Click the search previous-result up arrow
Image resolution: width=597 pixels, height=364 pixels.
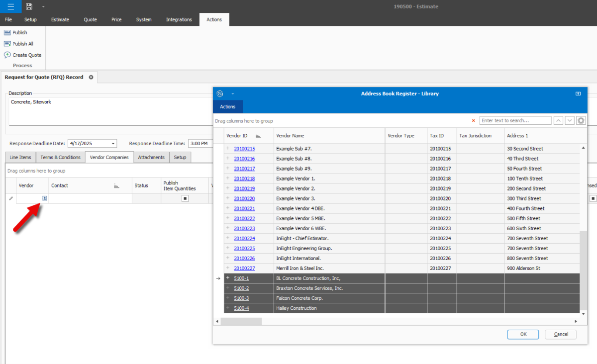point(559,121)
